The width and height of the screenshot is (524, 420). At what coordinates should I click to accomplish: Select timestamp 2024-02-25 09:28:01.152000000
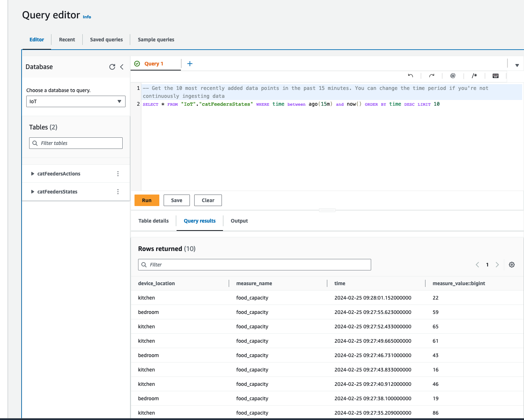tap(373, 298)
